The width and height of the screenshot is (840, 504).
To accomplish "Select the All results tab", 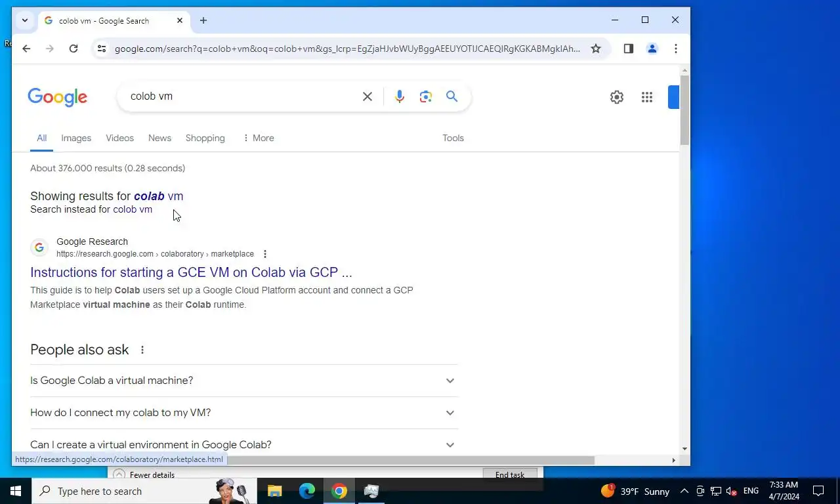I will click(x=41, y=138).
